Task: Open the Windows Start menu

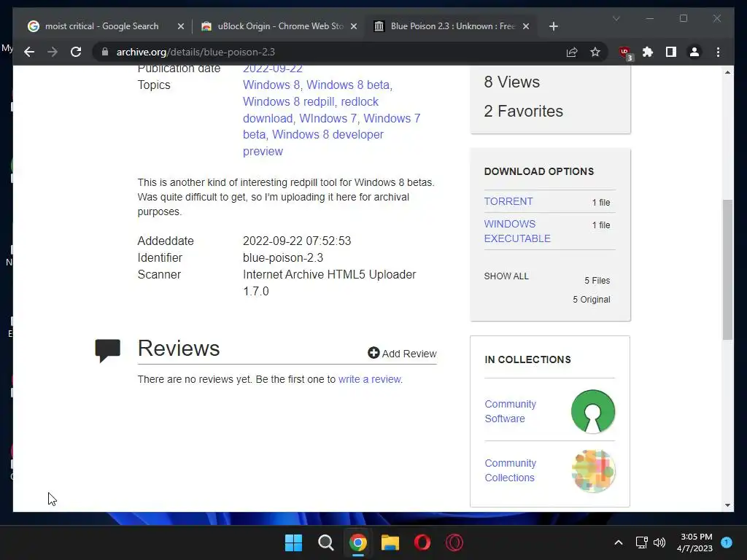Action: pyautogui.click(x=293, y=542)
